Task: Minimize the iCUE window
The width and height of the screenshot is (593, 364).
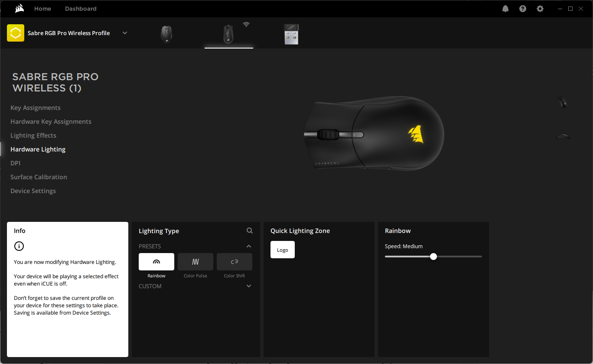Action: click(560, 9)
